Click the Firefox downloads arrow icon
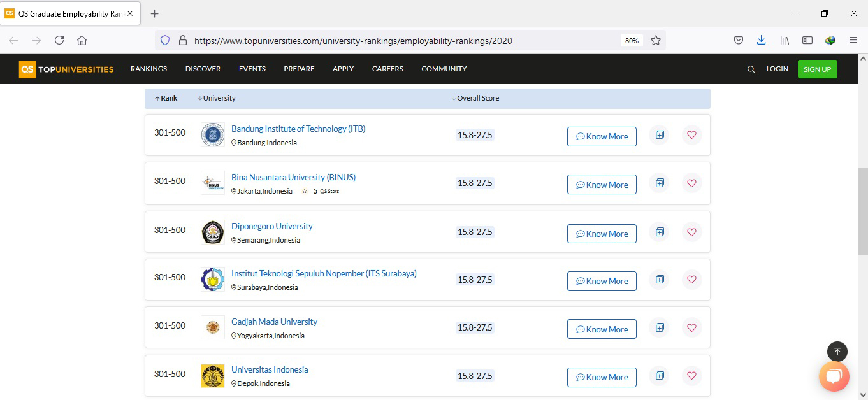This screenshot has width=868, height=400. point(761,39)
